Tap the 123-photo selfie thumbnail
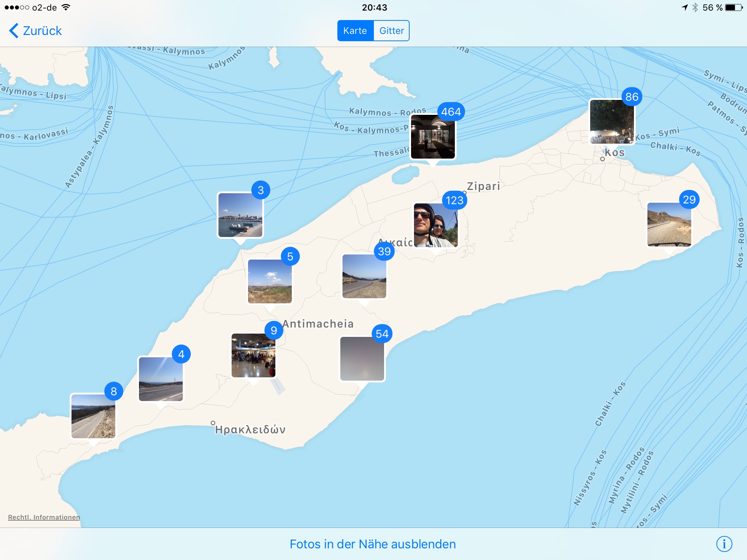The image size is (747, 560). pyautogui.click(x=436, y=225)
